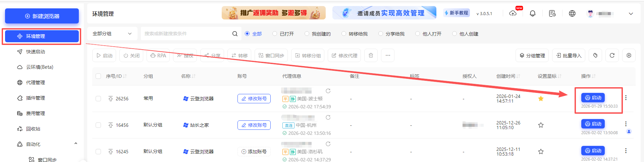644x162 pixels.
Task: Star the environment 16245
Action: tap(541, 152)
